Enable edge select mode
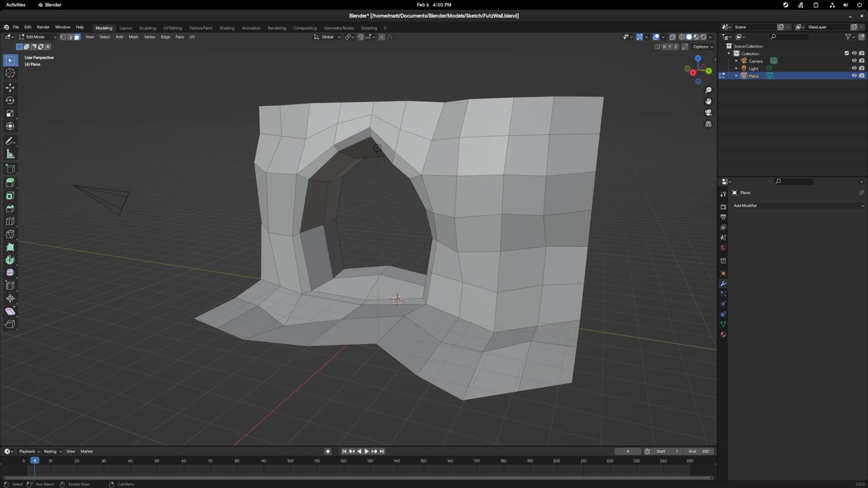This screenshot has width=868, height=488. (70, 37)
